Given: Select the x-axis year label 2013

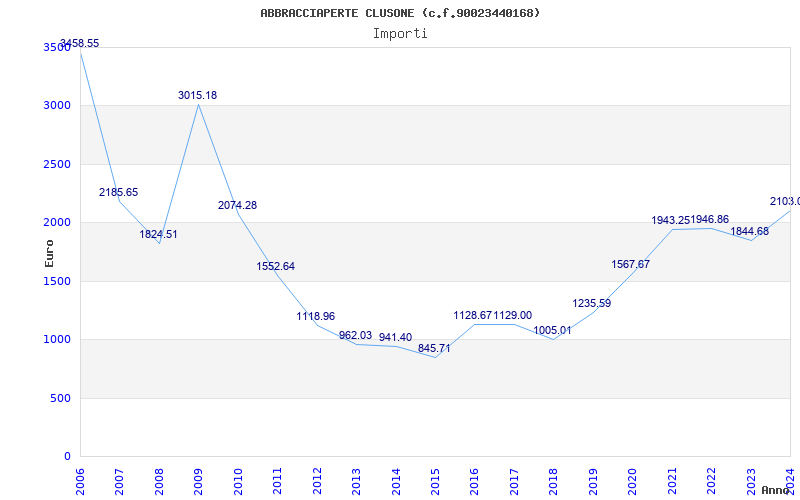Looking at the screenshot, I should point(356,482).
